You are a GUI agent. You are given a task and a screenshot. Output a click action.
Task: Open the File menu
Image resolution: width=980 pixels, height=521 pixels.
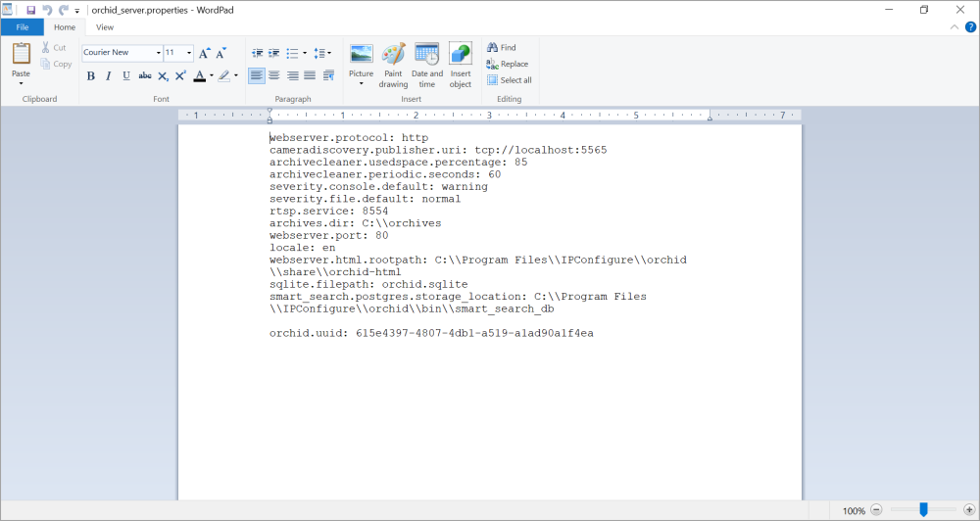(22, 26)
